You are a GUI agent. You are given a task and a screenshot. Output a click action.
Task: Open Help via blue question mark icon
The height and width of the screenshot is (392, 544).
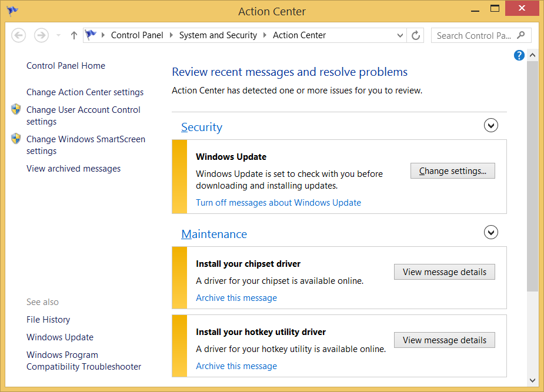pyautogui.click(x=519, y=55)
